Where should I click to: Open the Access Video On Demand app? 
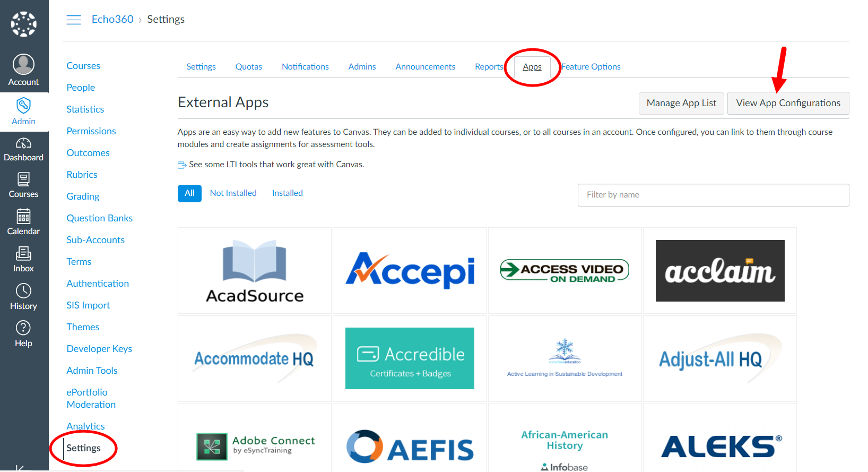[x=565, y=271]
